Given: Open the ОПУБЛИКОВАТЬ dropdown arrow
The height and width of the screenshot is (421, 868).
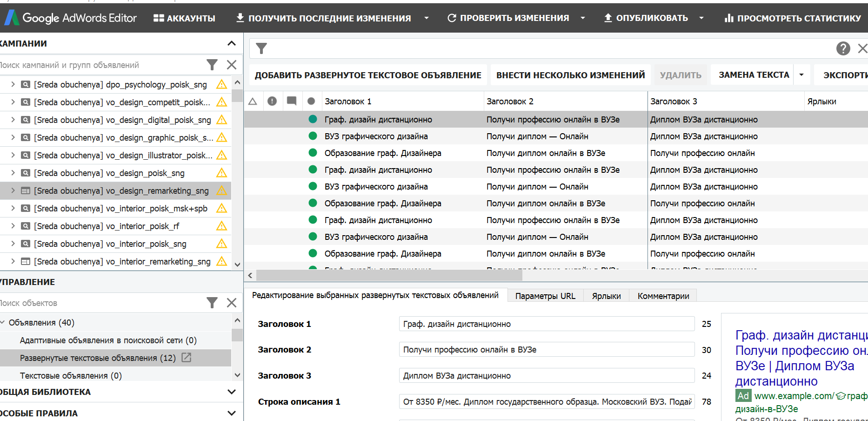Looking at the screenshot, I should [x=701, y=18].
